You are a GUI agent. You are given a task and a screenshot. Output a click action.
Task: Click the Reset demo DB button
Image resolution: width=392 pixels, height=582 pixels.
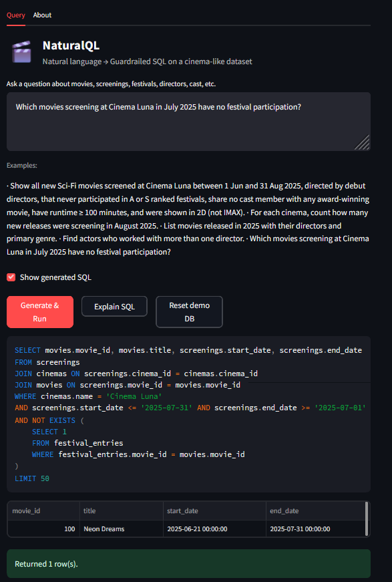(x=189, y=312)
